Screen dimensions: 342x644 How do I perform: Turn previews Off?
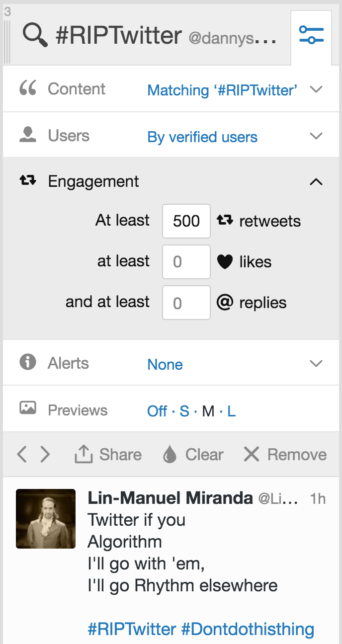coord(157,411)
